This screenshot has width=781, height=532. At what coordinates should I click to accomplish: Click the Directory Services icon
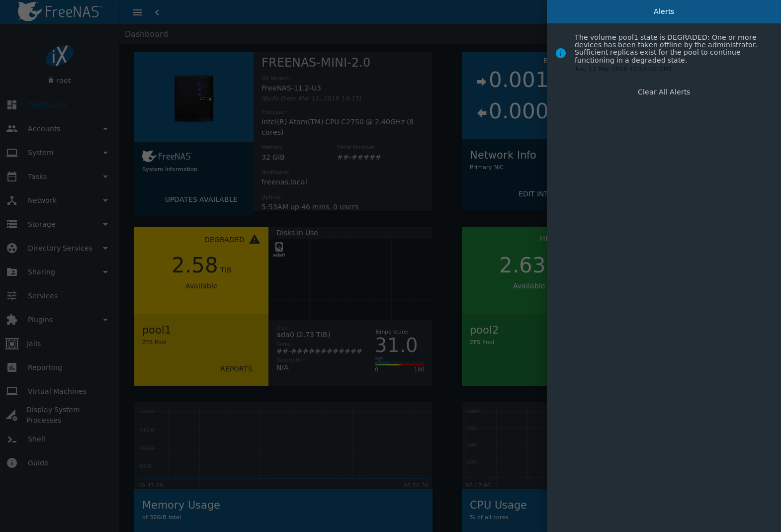[x=12, y=248]
